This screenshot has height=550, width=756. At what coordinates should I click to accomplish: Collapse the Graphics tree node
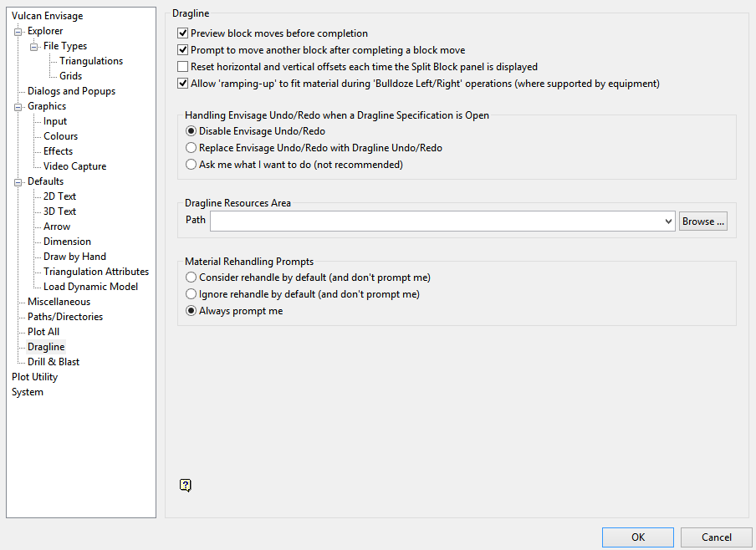click(x=18, y=107)
